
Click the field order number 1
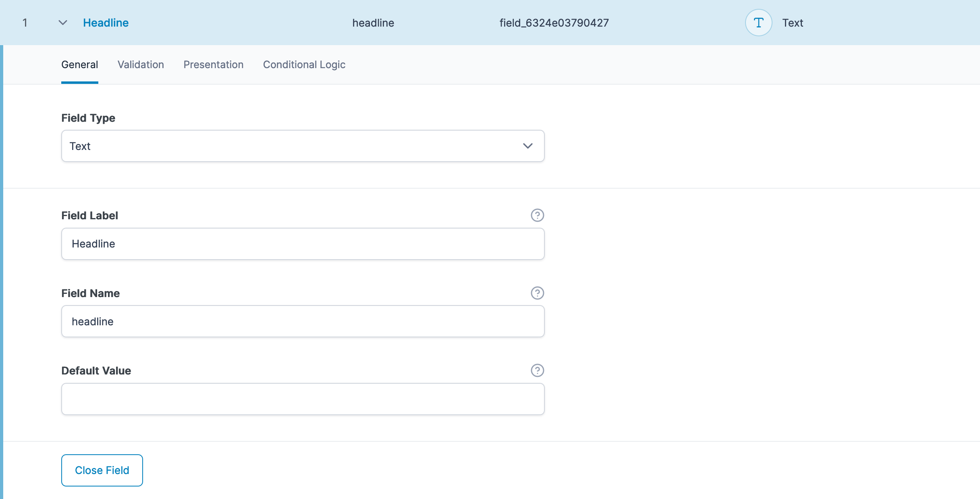(x=25, y=23)
